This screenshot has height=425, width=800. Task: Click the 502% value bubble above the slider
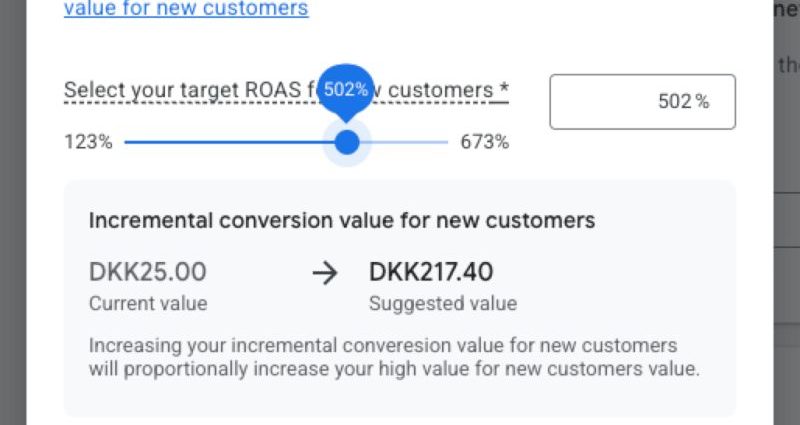click(346, 88)
